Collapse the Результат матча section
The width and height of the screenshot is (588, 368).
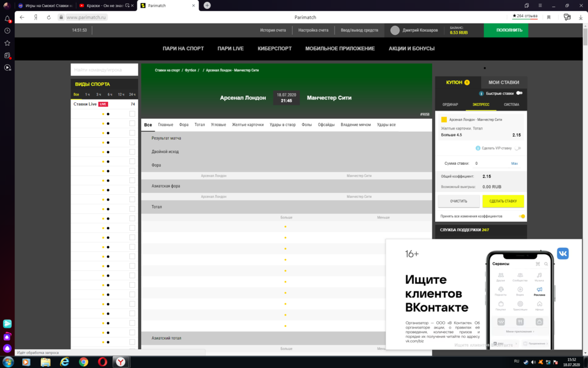click(286, 138)
